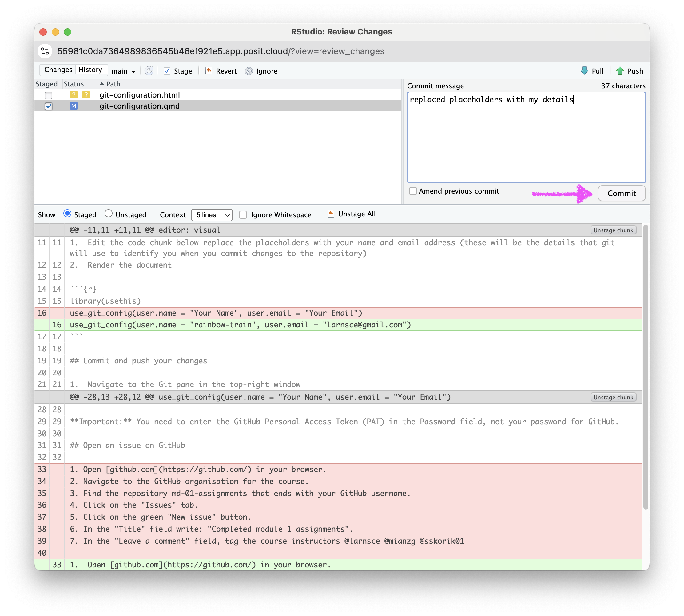
Task: Select the Unstaged radio button
Action: tap(109, 214)
